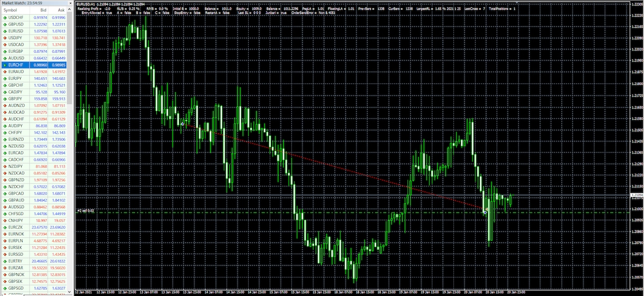Click the EURTRY bid value 20.46605

coord(40,261)
